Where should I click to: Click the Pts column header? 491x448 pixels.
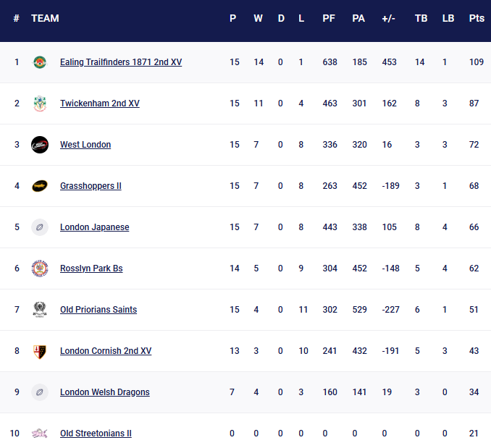(x=476, y=18)
